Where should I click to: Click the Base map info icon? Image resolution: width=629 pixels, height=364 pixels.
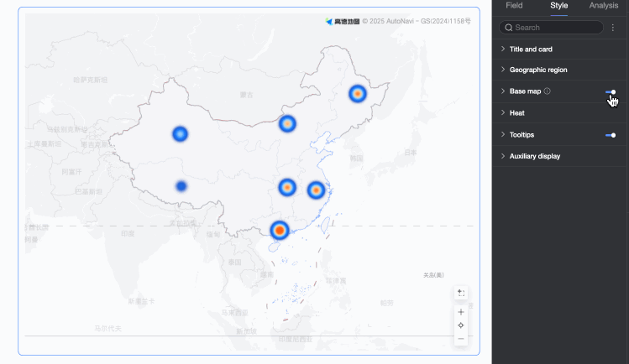[x=548, y=91]
